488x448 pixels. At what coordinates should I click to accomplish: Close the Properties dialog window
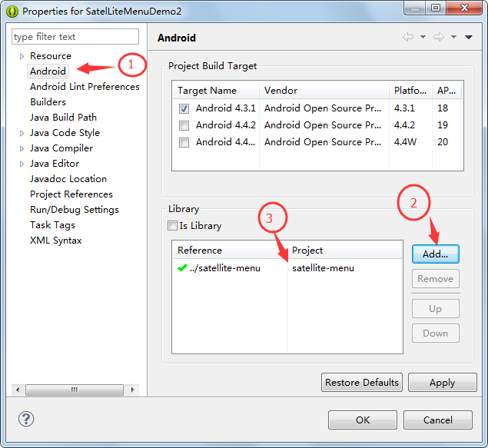coord(464,8)
